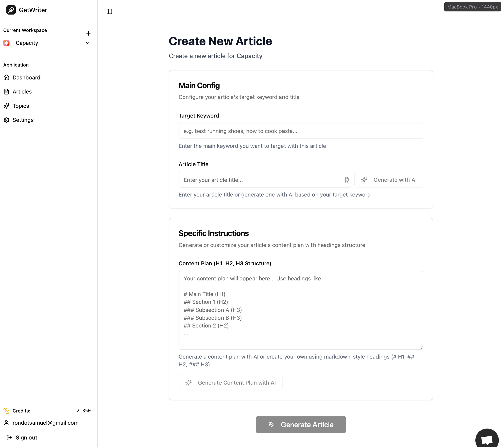
Task: Click the Credits coins icon
Action: pyautogui.click(x=7, y=411)
